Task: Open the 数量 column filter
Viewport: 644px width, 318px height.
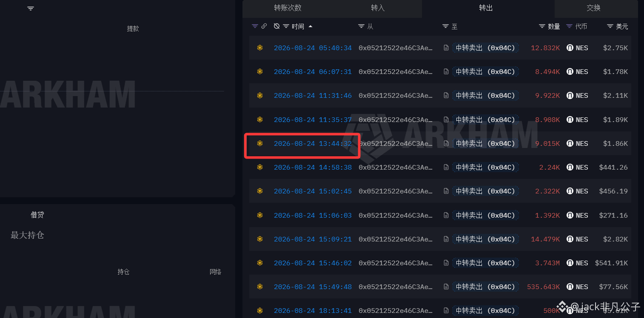Action: [542, 26]
